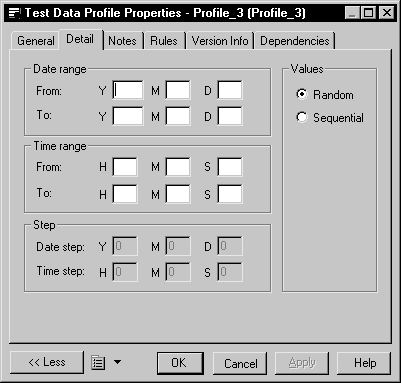
Task: Open the Notes tab
Action: coord(122,41)
